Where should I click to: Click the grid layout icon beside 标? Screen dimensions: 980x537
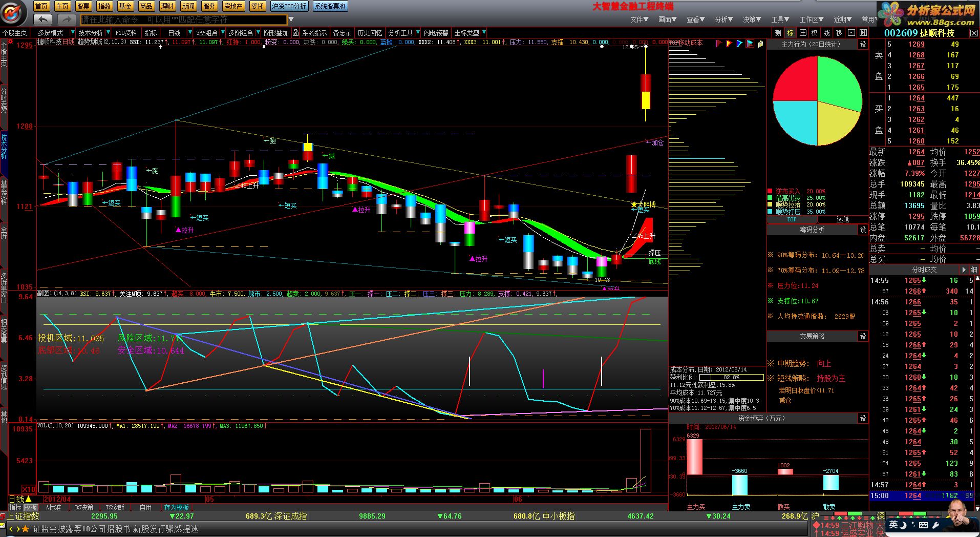pyautogui.click(x=802, y=32)
